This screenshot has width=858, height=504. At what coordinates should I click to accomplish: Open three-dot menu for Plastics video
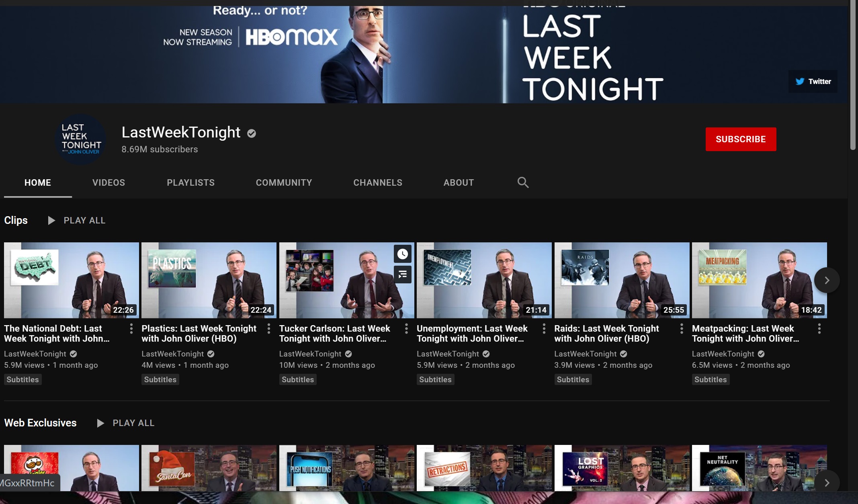tap(269, 329)
